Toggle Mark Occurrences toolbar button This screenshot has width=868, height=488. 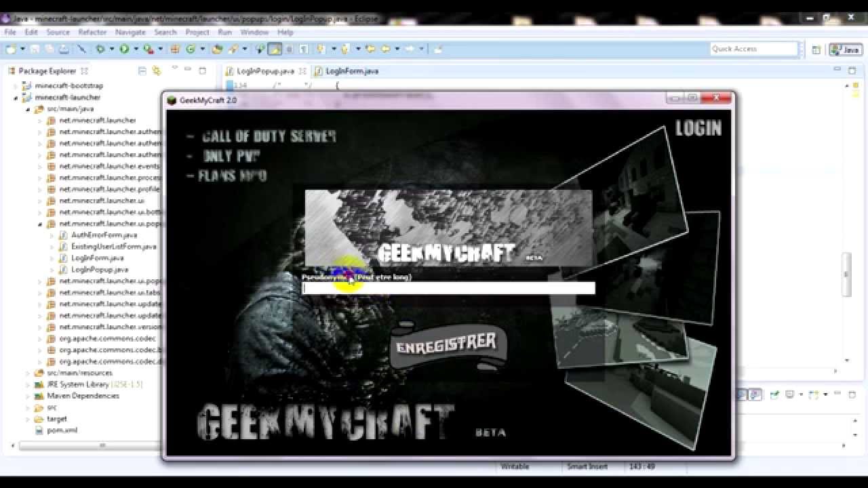274,49
